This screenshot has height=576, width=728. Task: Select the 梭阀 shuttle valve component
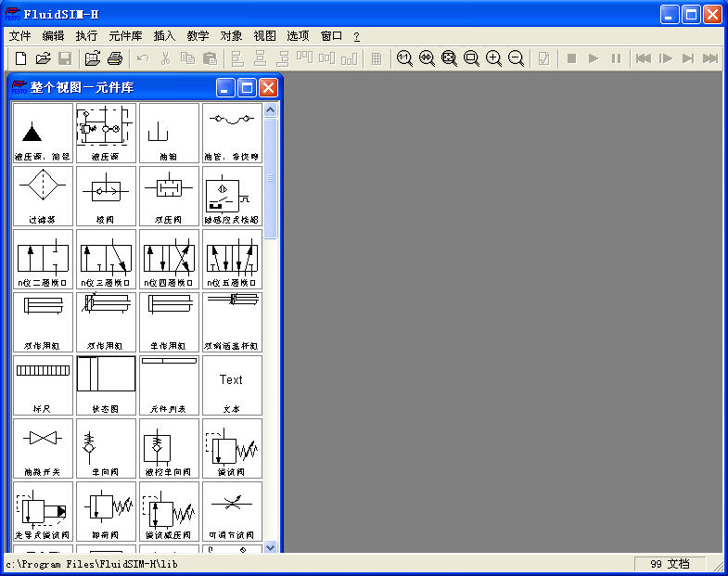(x=106, y=196)
